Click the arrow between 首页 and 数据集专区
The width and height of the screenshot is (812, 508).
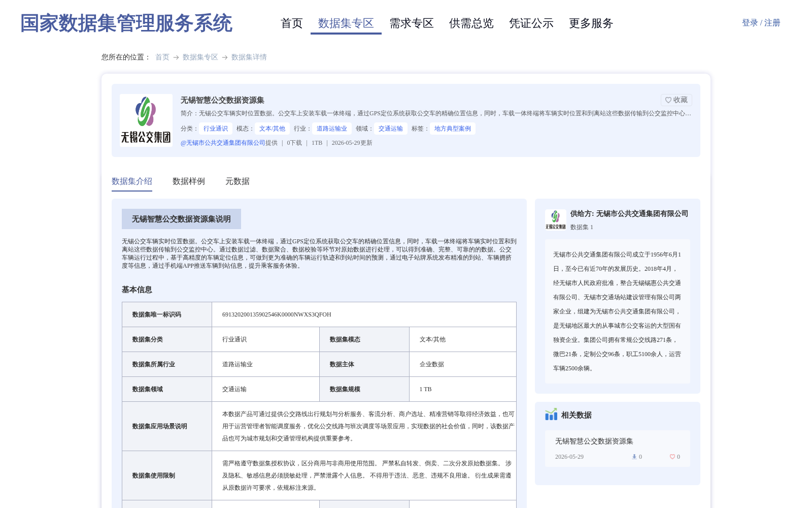pyautogui.click(x=176, y=57)
